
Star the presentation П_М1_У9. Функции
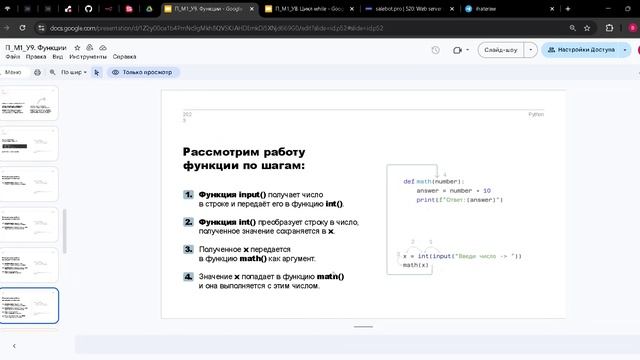tap(77, 48)
